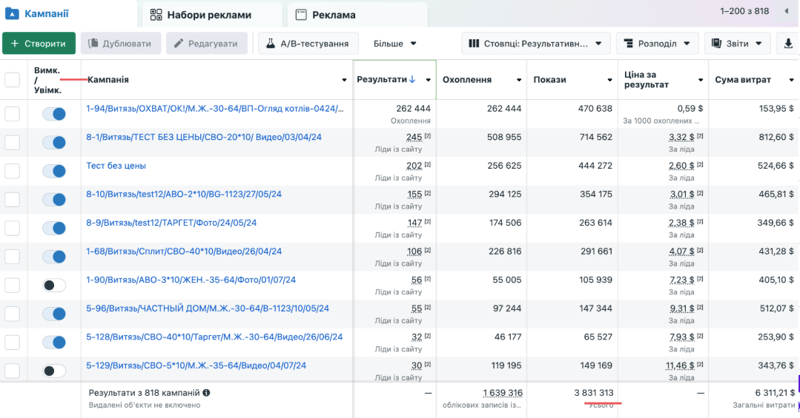Click impressions value '65 527'
The height and width of the screenshot is (418, 800).
coord(599,337)
